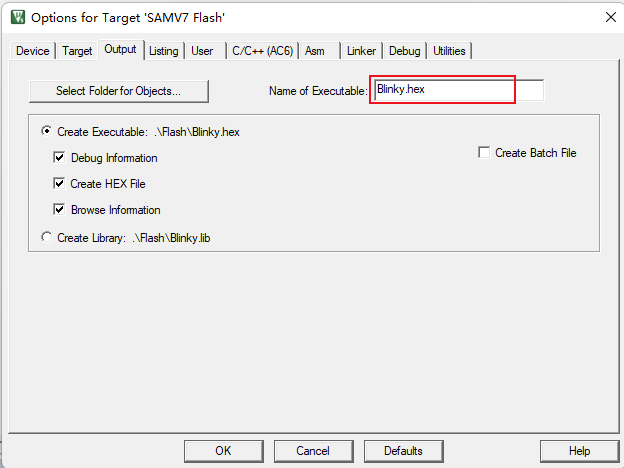Close the Options for Target dialog
This screenshot has height=468, width=624.
click(610, 17)
